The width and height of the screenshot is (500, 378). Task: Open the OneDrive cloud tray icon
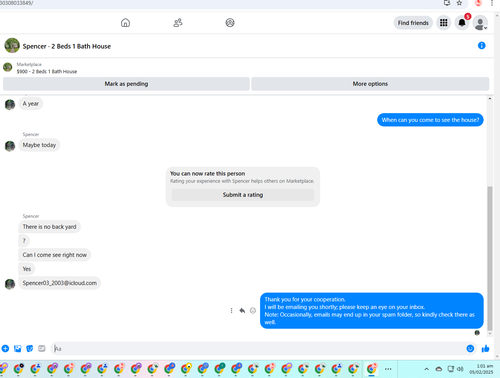[439, 369]
